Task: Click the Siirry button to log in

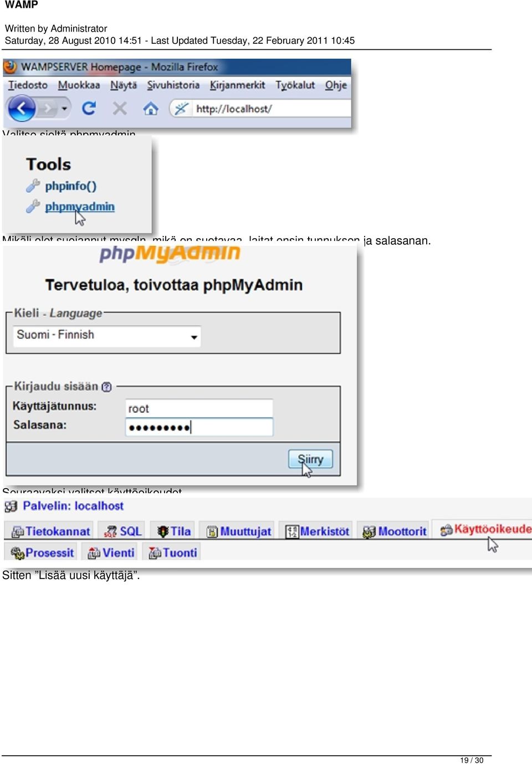Action: pos(310,459)
